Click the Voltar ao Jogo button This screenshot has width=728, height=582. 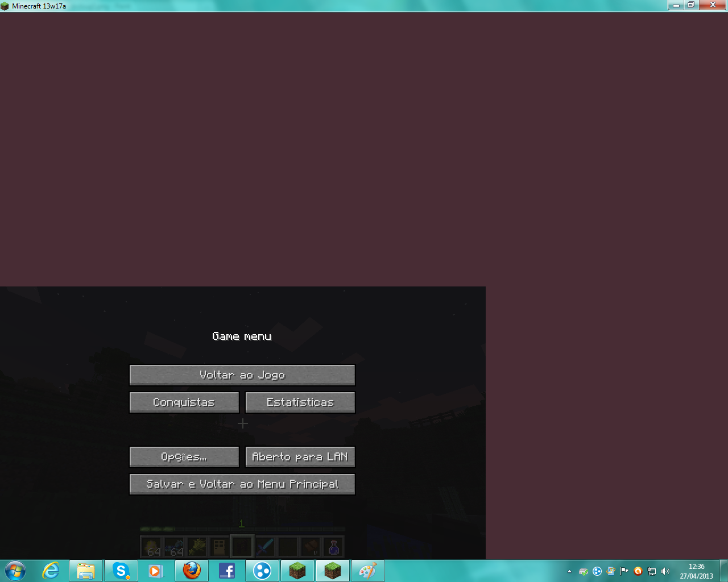[x=242, y=375]
